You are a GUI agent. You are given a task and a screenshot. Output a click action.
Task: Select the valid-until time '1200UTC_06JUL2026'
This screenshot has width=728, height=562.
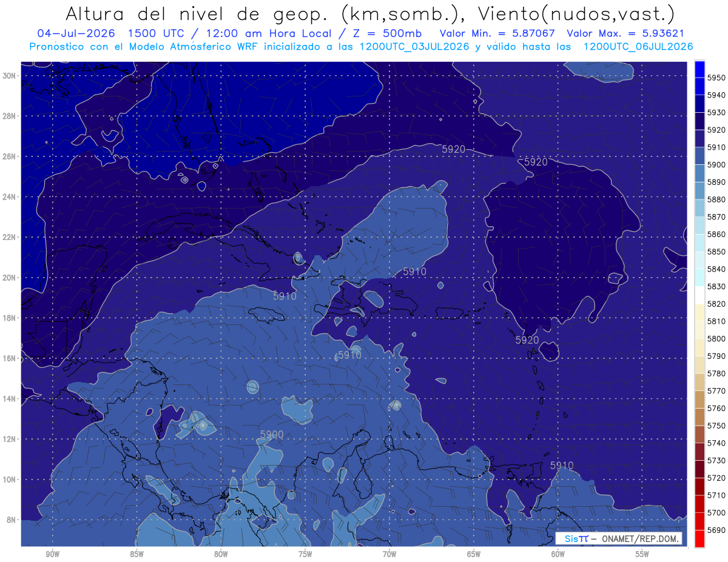[637, 47]
